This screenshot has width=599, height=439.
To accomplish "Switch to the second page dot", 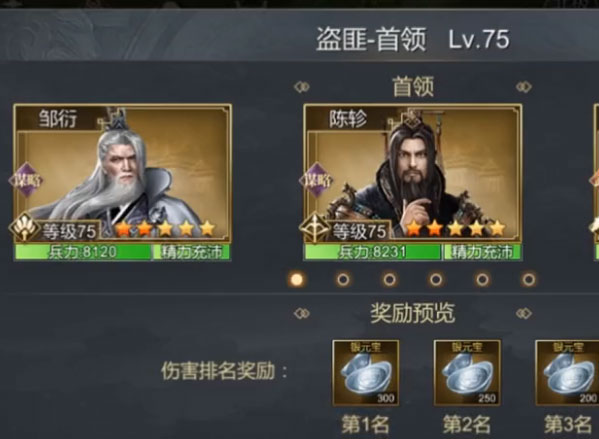I will 343,280.
